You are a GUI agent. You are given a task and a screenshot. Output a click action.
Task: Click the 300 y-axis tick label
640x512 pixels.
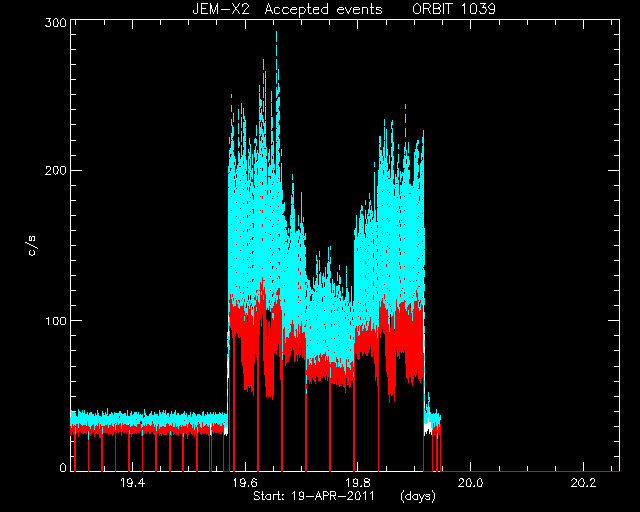[55, 22]
